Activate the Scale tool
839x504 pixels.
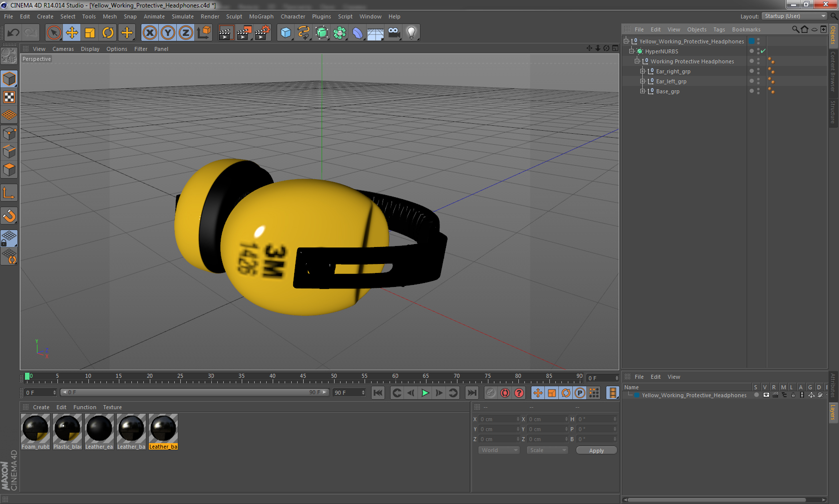(x=90, y=33)
